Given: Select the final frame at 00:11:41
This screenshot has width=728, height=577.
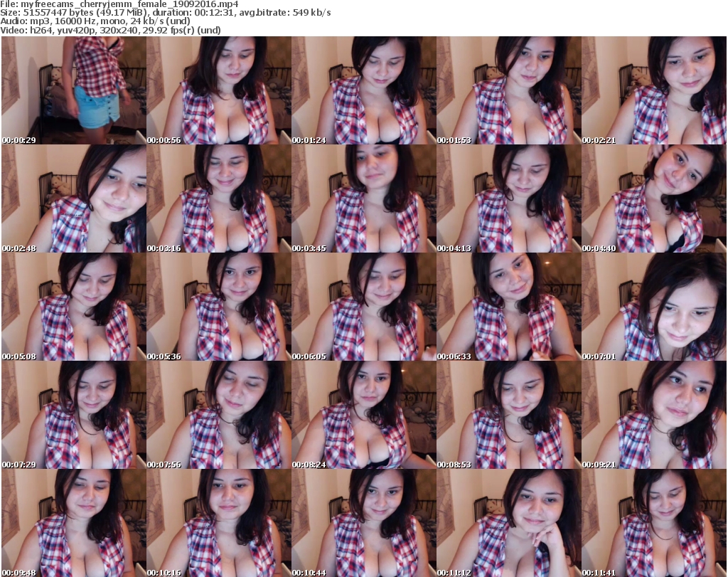Looking at the screenshot, I should coord(654,523).
